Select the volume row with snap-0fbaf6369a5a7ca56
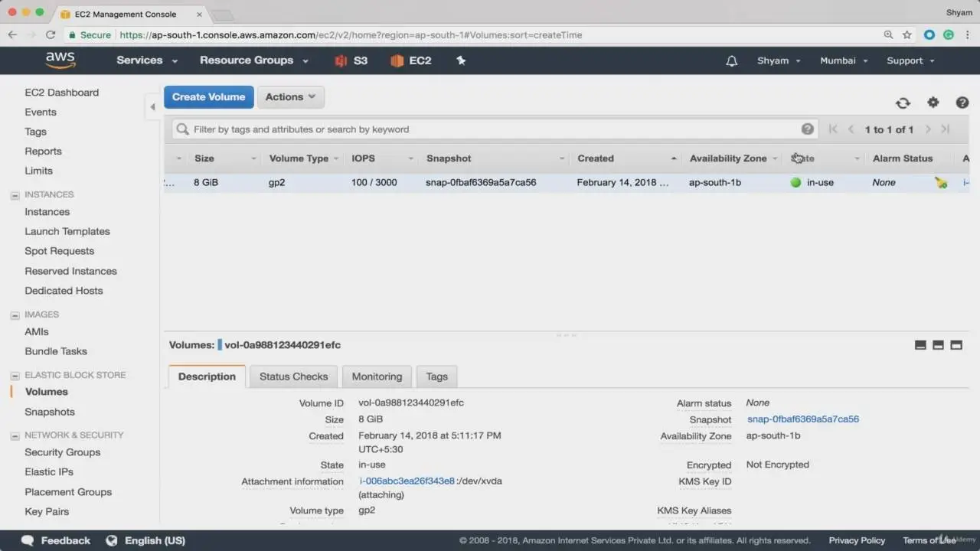This screenshot has width=980, height=551. (x=567, y=183)
